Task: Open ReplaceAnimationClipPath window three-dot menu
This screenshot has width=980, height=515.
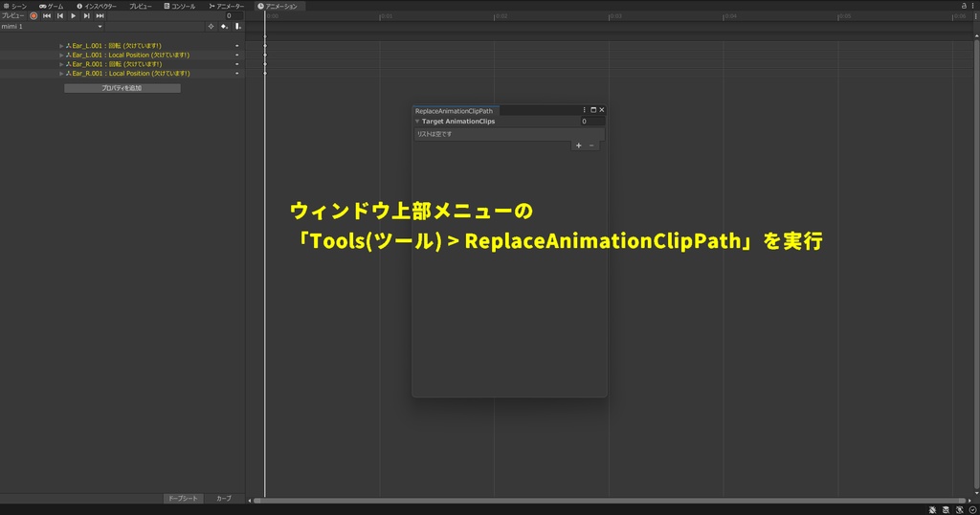Action: (x=585, y=110)
